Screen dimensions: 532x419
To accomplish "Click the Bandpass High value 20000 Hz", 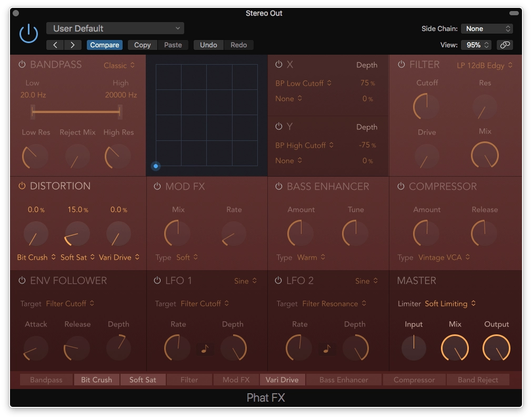I will pyautogui.click(x=121, y=95).
